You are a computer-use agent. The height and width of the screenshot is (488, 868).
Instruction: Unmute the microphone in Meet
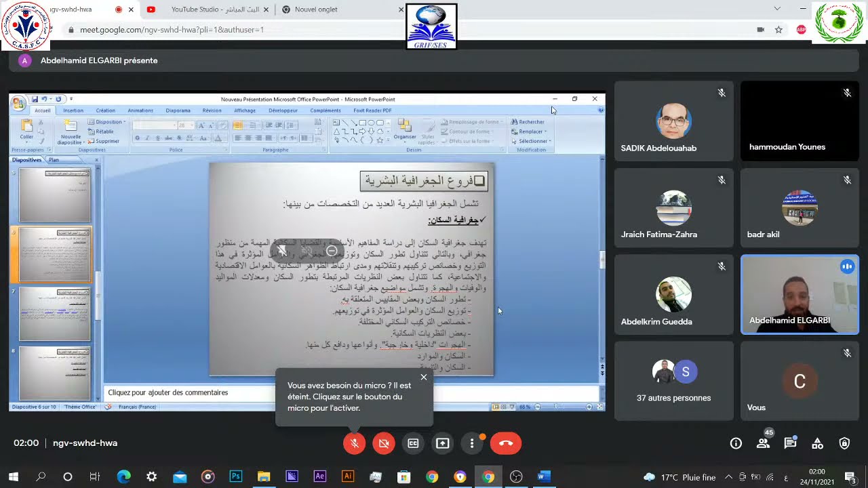click(354, 443)
